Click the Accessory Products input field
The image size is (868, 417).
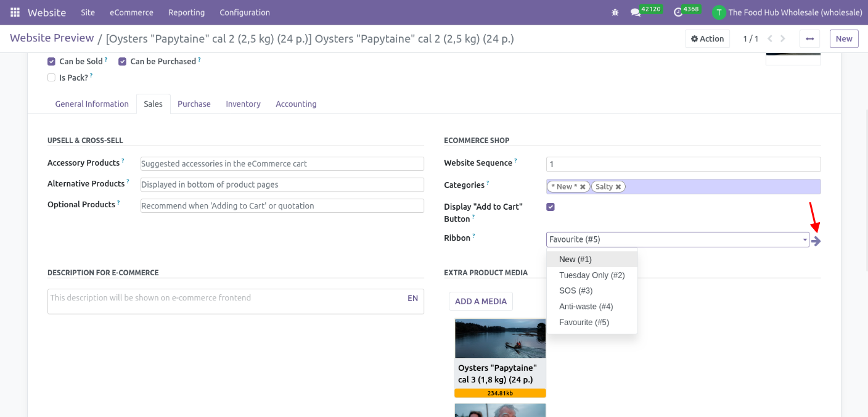[x=282, y=163]
